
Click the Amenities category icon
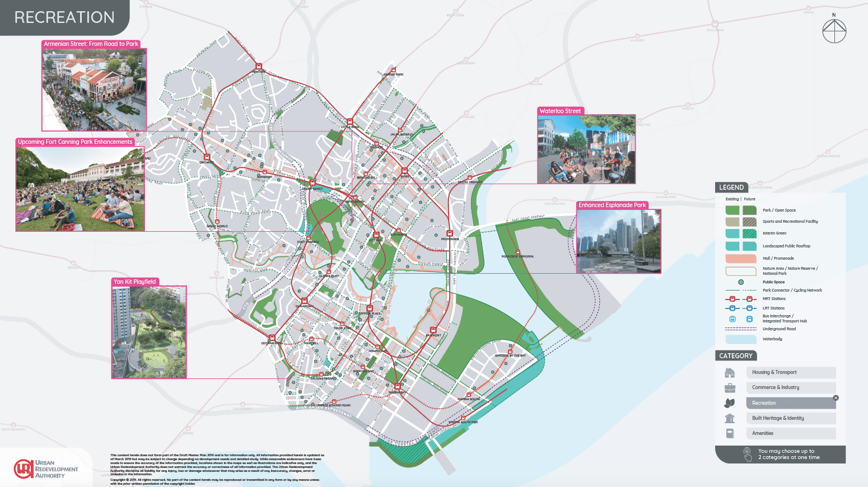click(729, 433)
